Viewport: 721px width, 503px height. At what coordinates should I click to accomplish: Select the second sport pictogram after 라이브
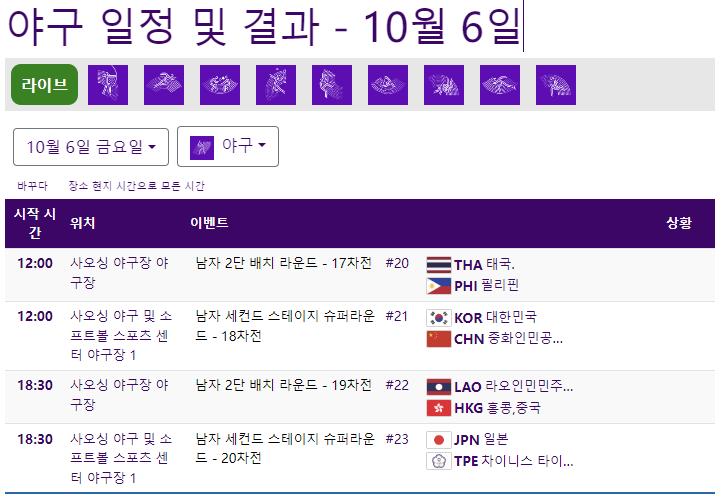164,85
